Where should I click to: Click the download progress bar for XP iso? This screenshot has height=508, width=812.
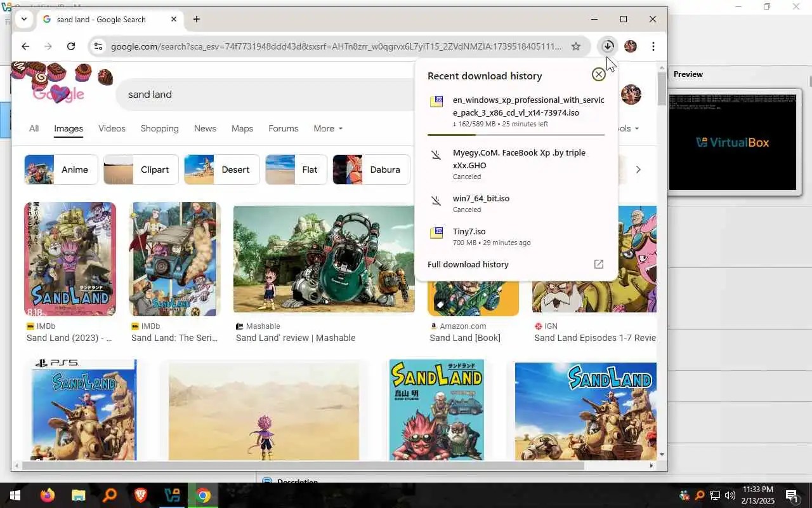[516, 135]
